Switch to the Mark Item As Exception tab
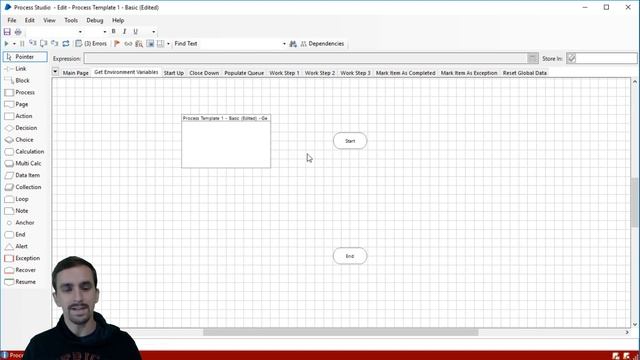Image resolution: width=640 pixels, height=360 pixels. click(469, 73)
